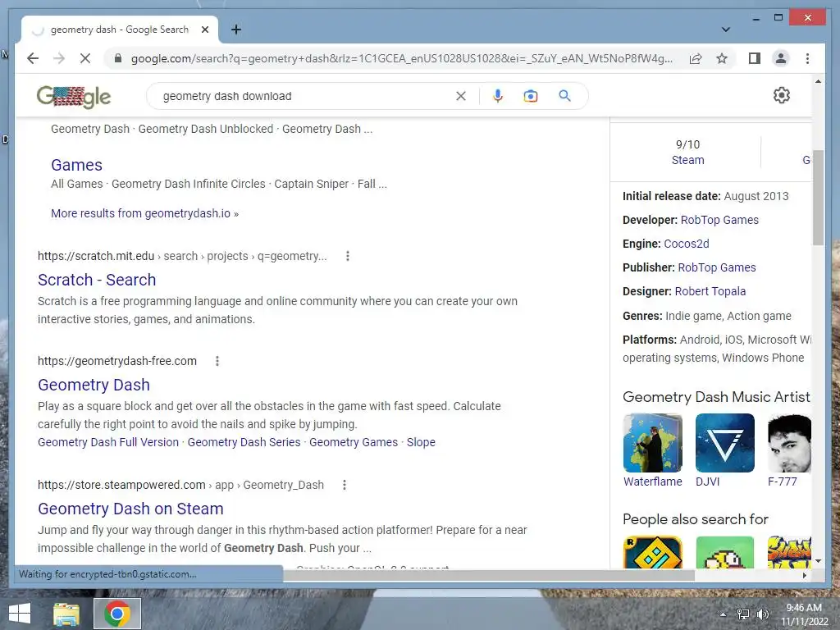The width and height of the screenshot is (840, 630).
Task: Click the scroll down arrow
Action: click(818, 561)
